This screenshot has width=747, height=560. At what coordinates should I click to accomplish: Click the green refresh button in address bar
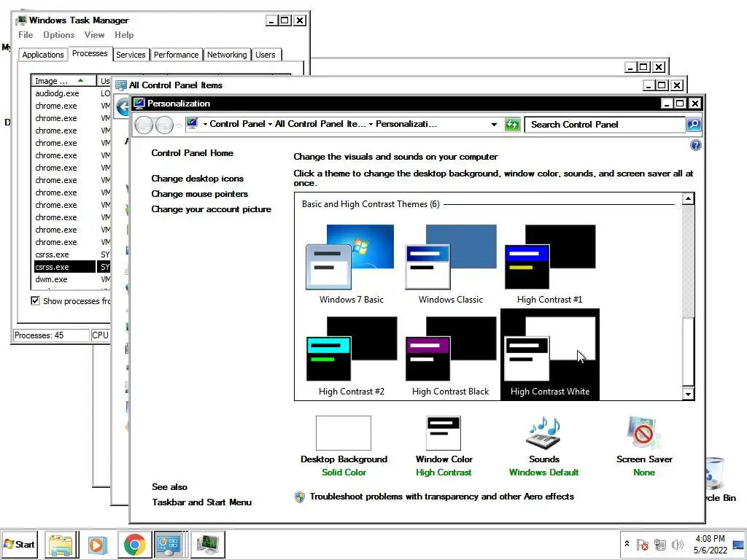coord(512,125)
